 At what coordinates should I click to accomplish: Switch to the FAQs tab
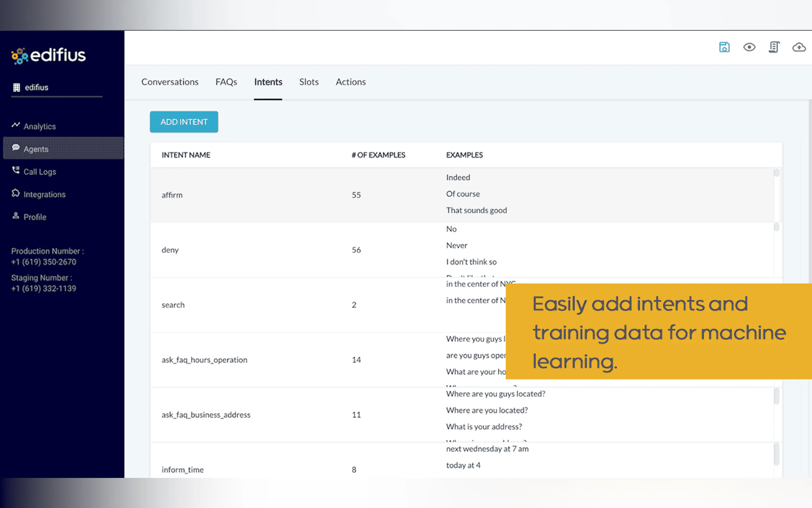pos(226,82)
